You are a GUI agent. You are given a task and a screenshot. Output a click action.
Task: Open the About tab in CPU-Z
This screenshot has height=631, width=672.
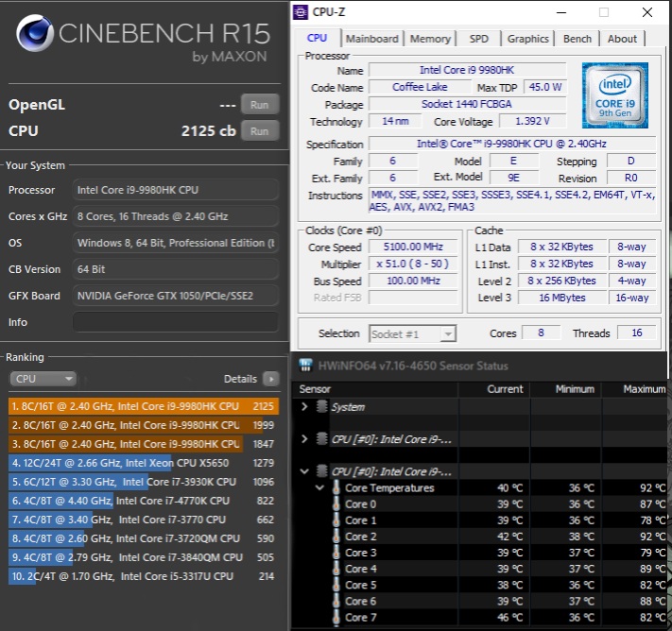(x=622, y=39)
